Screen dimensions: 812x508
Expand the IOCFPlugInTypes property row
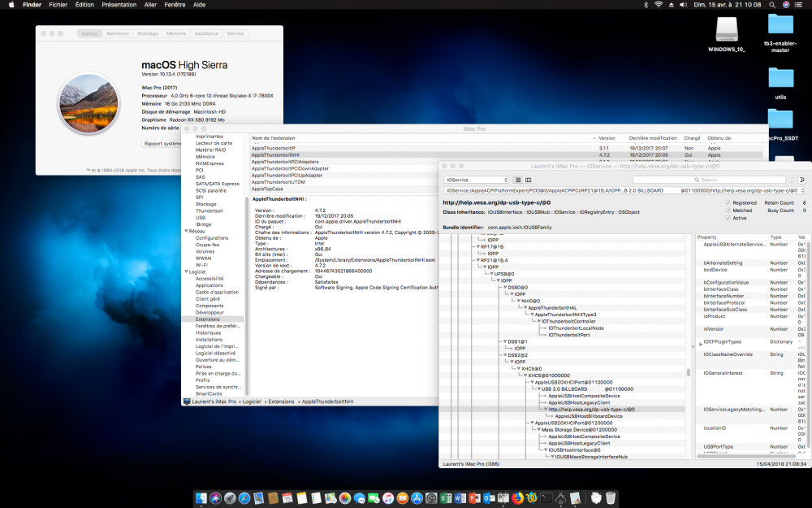point(701,344)
